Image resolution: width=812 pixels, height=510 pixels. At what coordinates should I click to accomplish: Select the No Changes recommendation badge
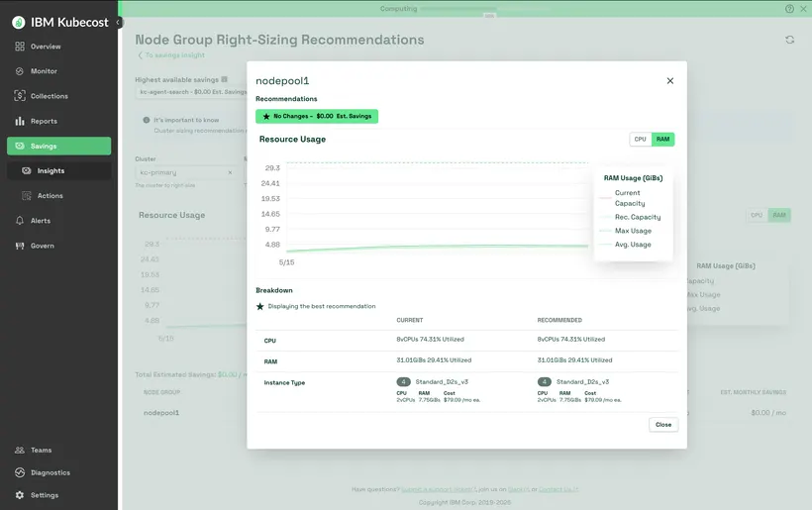pos(317,117)
